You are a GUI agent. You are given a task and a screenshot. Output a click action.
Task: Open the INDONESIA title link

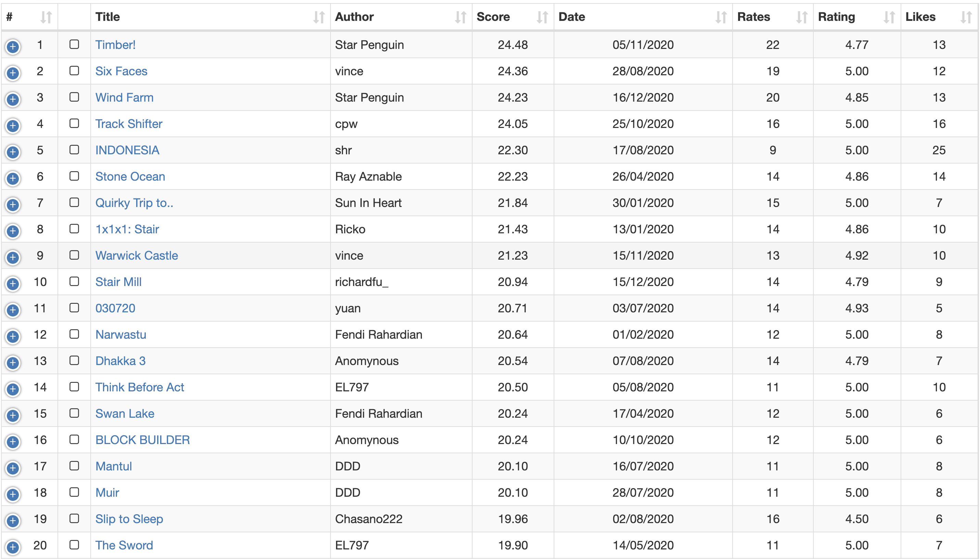tap(127, 150)
